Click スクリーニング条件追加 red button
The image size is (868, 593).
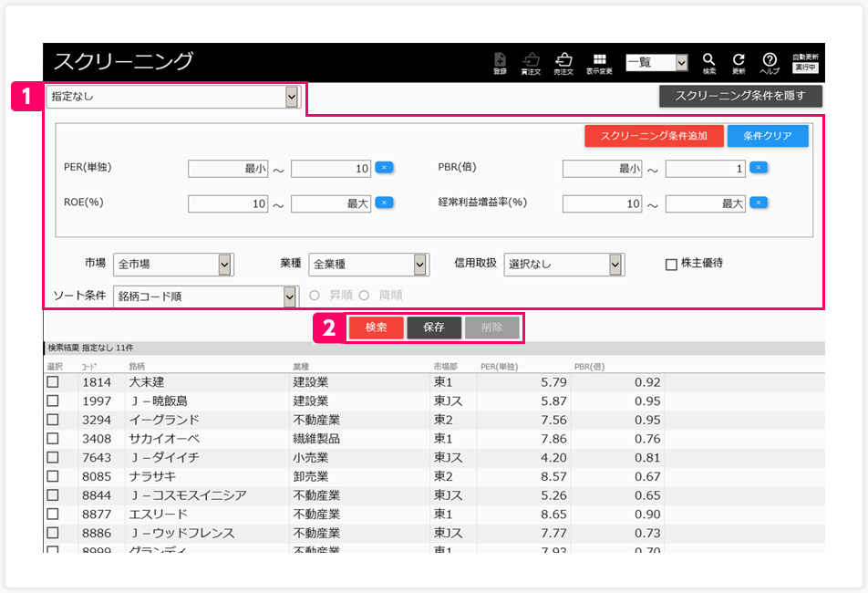pyautogui.click(x=654, y=136)
